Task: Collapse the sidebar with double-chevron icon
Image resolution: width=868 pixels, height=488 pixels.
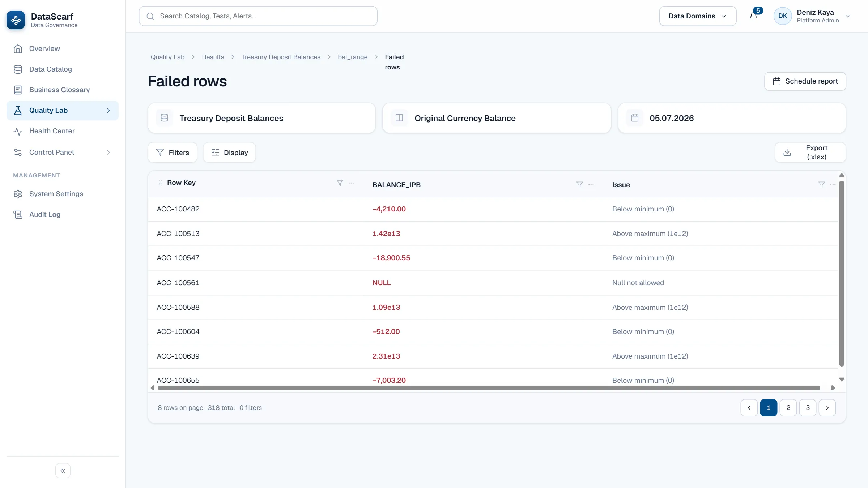Action: coord(63,471)
